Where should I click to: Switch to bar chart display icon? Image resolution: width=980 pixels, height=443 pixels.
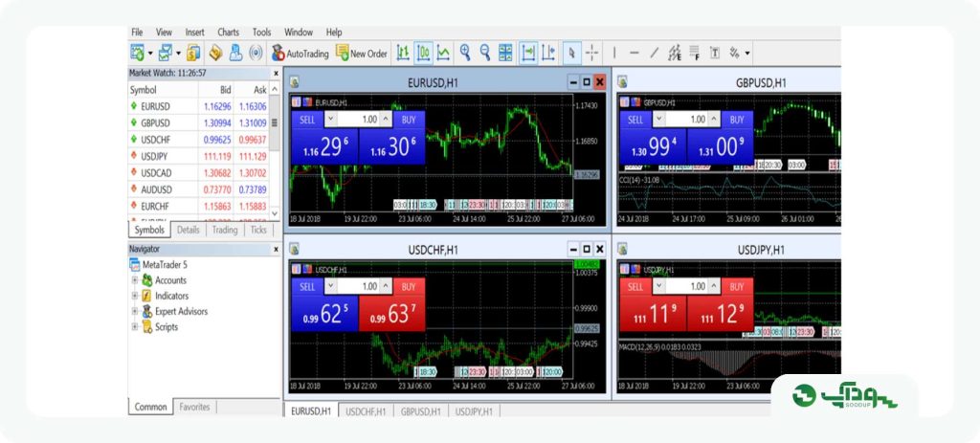click(x=403, y=54)
